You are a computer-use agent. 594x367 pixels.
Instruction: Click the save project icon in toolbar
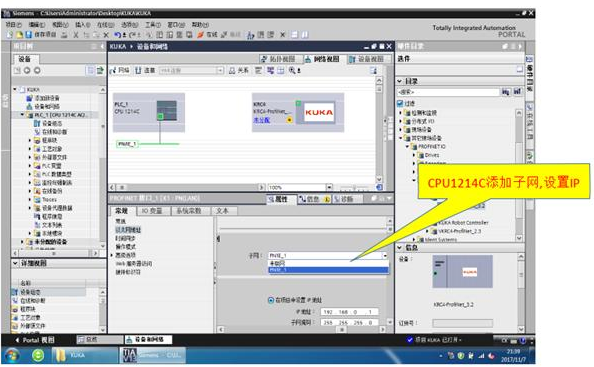tap(28, 35)
